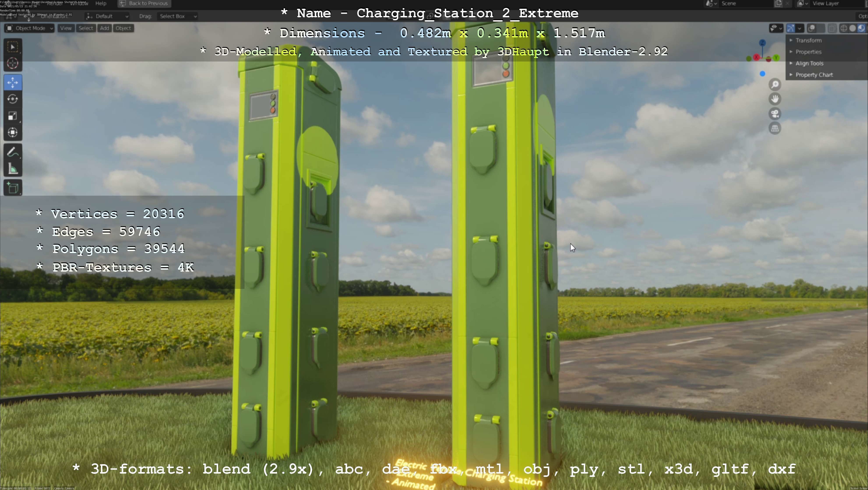Open the Help menu
868x490 pixels.
(101, 3)
